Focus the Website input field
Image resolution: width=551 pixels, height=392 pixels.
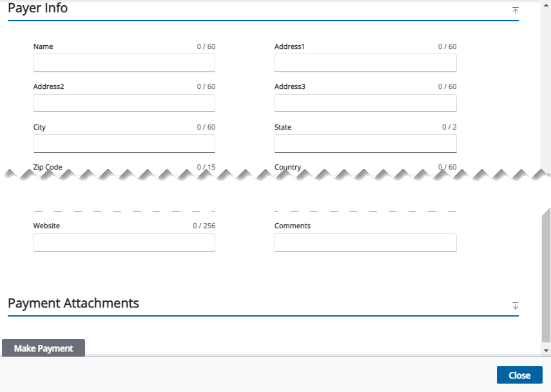pos(124,242)
